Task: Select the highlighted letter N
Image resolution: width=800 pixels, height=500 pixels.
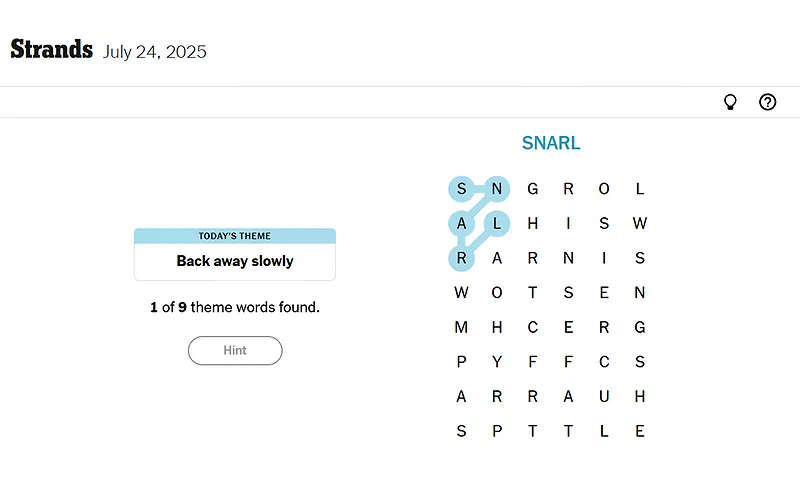Action: [497, 189]
